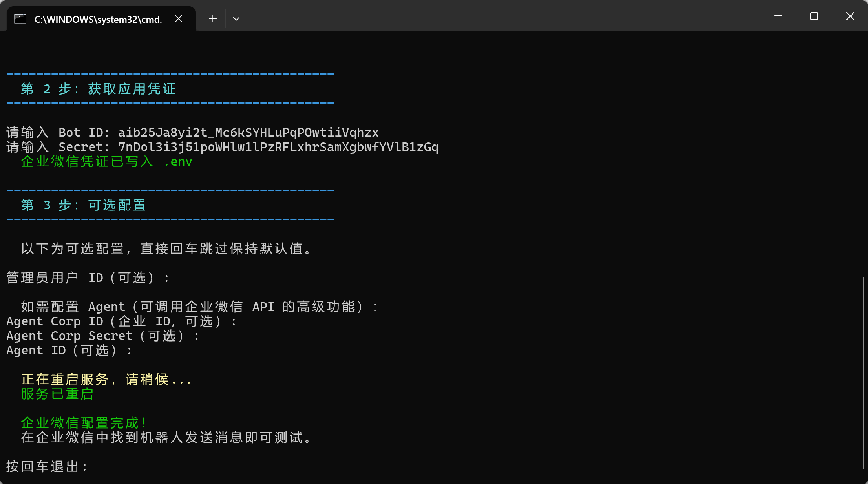
Task: Click the Bot ID value starting with aib25Ja8yi2t
Action: [x=248, y=132]
